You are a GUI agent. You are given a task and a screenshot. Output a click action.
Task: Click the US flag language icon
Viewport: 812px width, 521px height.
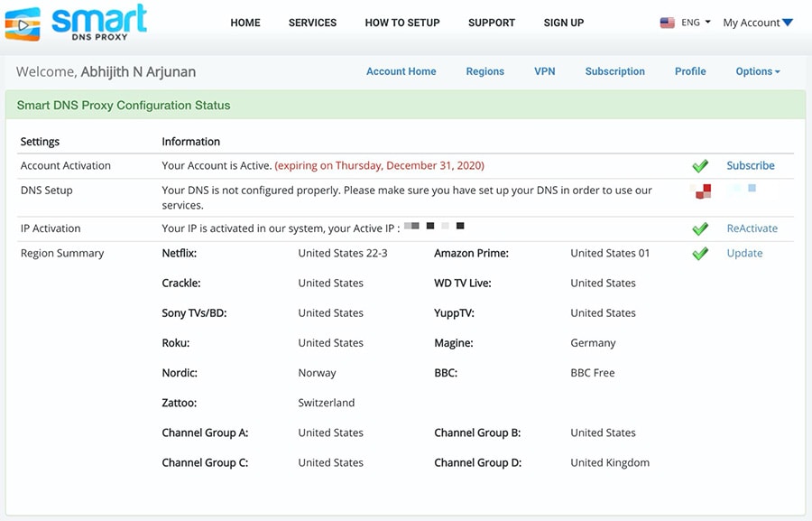click(667, 23)
